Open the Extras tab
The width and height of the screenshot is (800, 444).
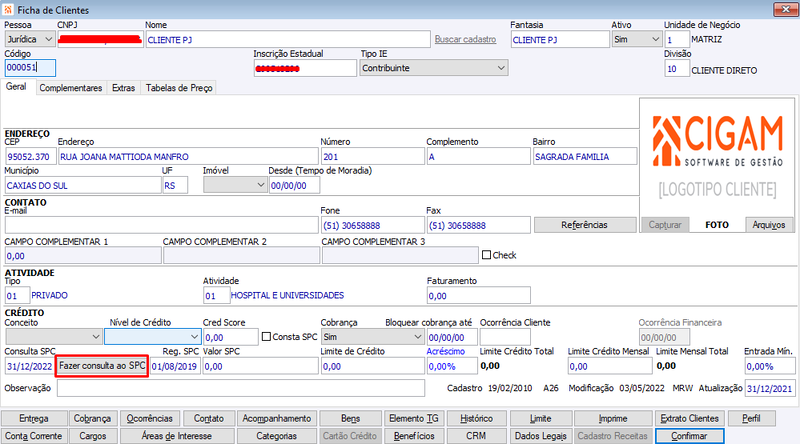[123, 88]
